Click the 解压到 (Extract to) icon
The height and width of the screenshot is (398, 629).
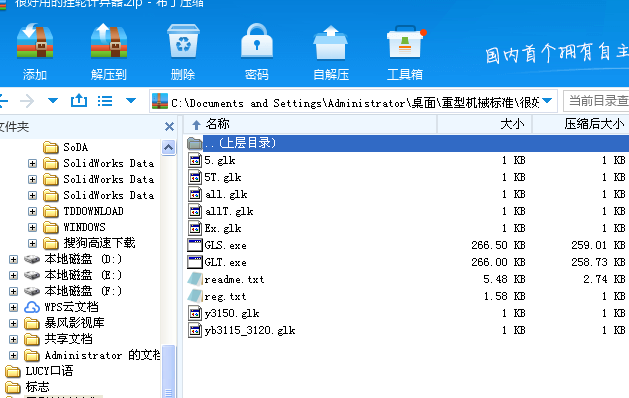coord(109,42)
